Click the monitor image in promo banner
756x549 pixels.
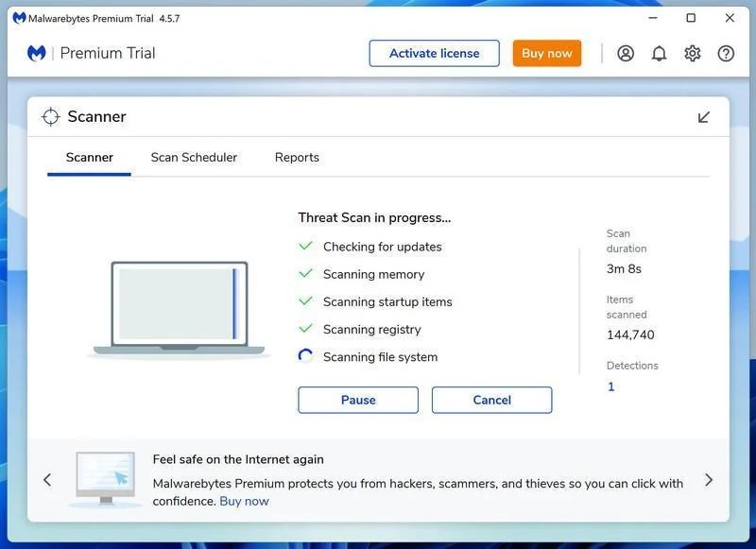[106, 478]
